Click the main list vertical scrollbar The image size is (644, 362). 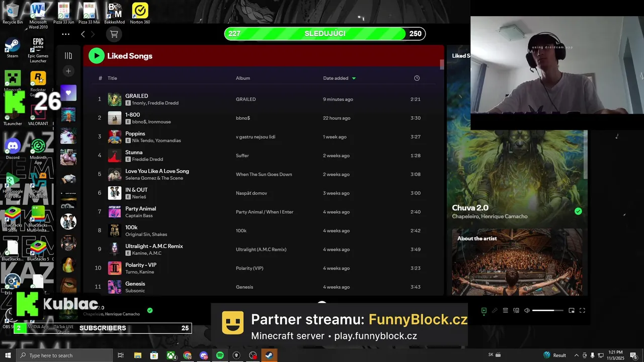click(x=442, y=64)
